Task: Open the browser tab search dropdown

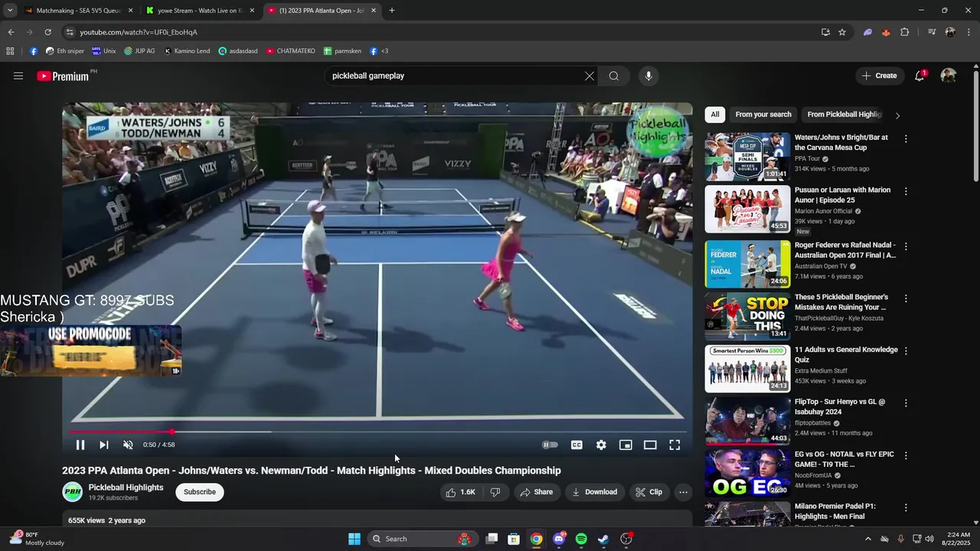Action: [10, 11]
